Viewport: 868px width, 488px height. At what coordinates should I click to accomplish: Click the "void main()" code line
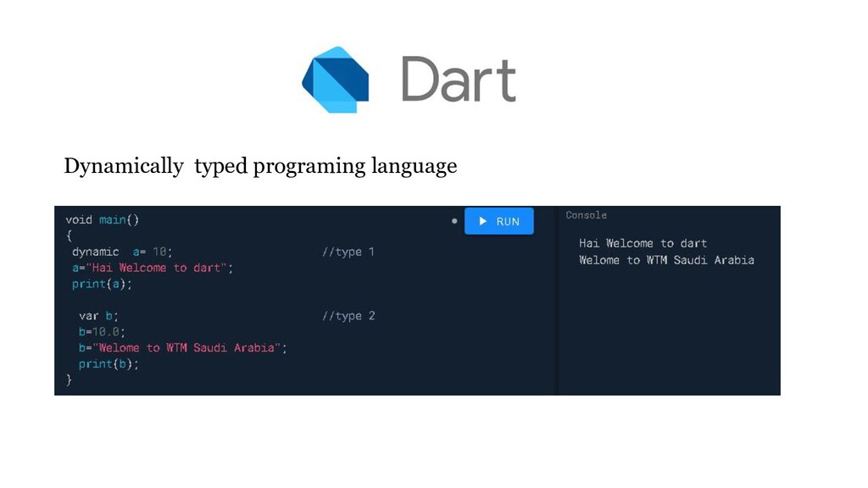[x=103, y=219]
